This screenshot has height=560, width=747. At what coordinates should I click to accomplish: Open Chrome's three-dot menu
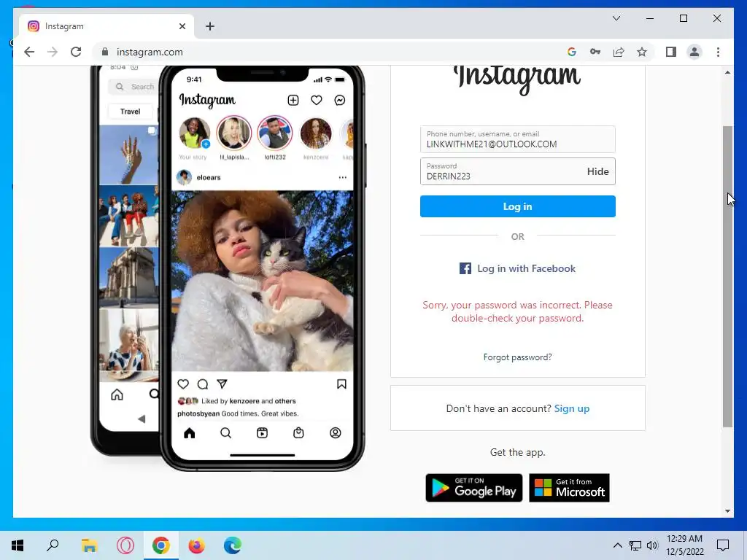718,52
